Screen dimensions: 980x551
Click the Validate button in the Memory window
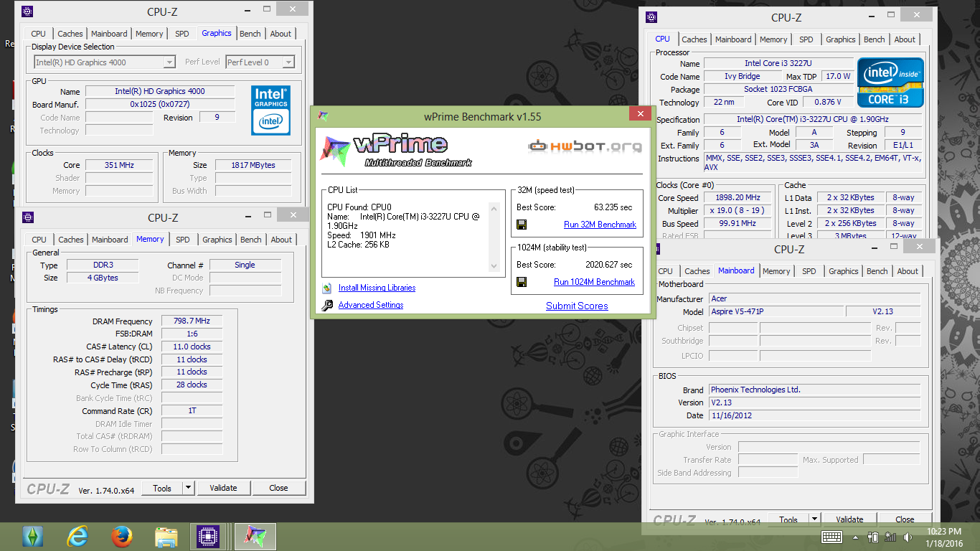pyautogui.click(x=223, y=488)
